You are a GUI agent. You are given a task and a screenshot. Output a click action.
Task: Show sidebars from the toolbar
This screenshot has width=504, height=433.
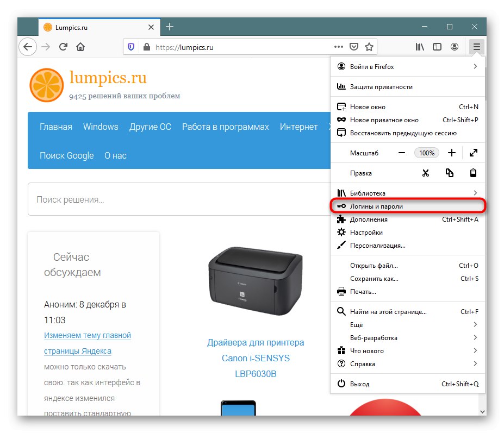point(437,47)
